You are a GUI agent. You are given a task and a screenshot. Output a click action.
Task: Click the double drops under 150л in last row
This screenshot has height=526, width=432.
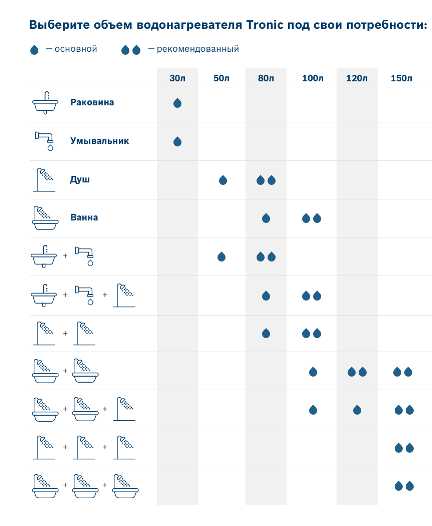[x=404, y=486]
